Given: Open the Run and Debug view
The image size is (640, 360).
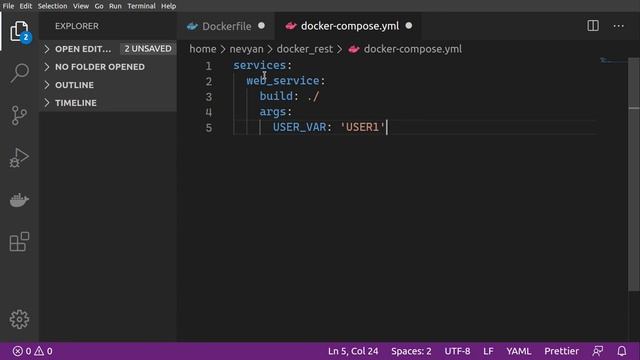Looking at the screenshot, I should tap(19, 158).
